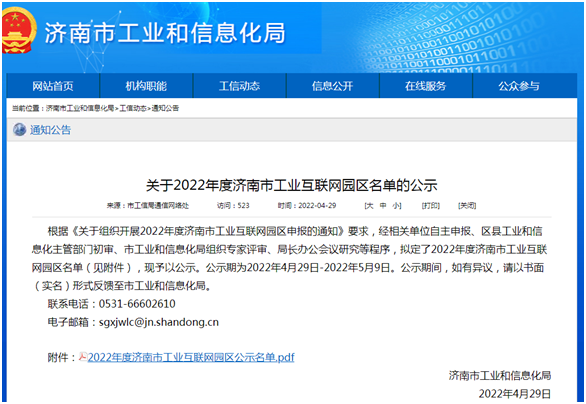Image resolution: width=586 pixels, height=404 pixels.
Task: Click the globe icon beside 通知公告
Action: [x=19, y=130]
